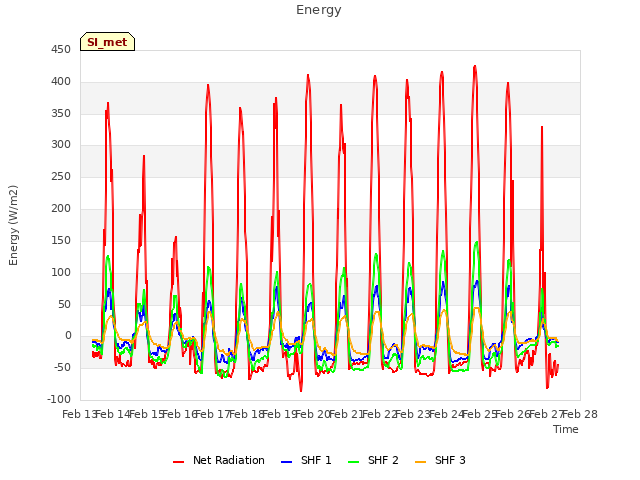This screenshot has height=480, width=640.
Task: Toggle SHF 1 legend entry
Action: click(x=306, y=460)
